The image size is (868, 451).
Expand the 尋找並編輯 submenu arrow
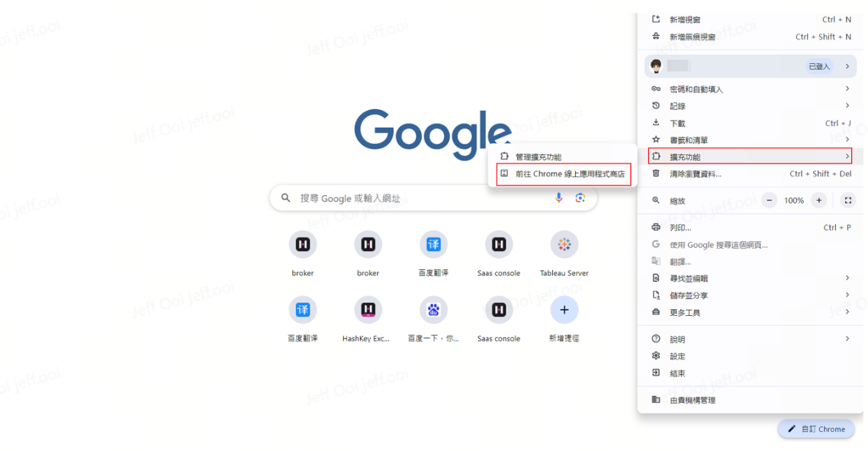[x=847, y=278]
